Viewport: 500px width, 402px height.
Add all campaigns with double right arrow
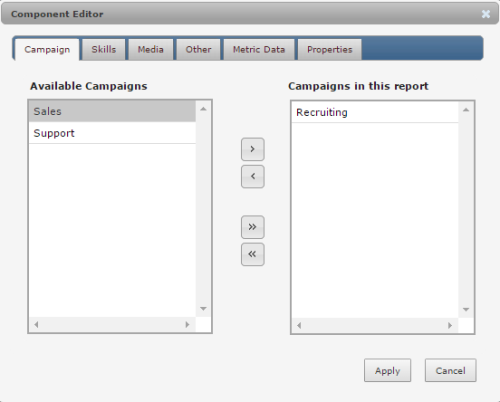pos(253,227)
